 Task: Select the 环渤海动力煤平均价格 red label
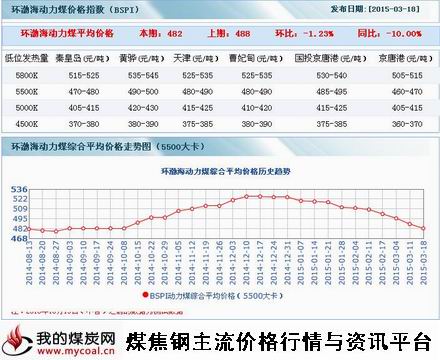tap(67, 33)
